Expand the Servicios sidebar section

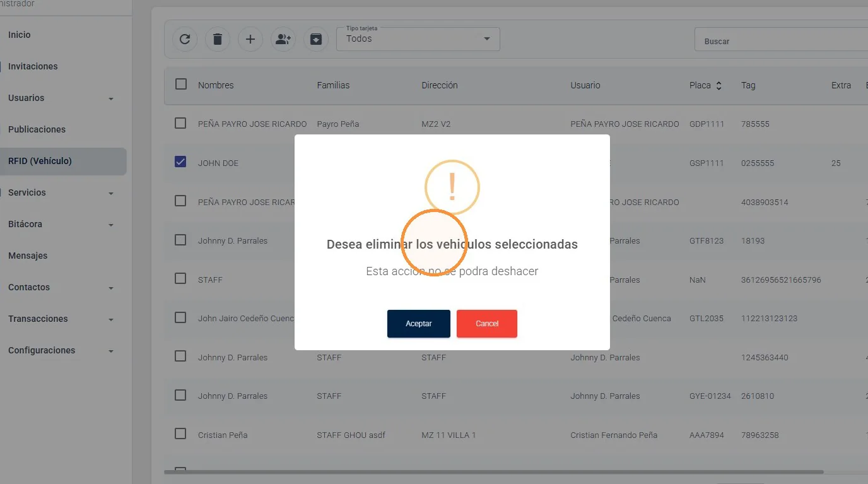coord(111,193)
